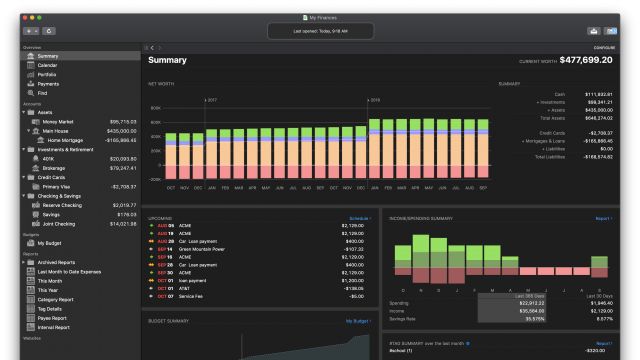Screen dimensions: 640x360
Task: Collapse the Investments & Retirement group
Action: pos(24,149)
